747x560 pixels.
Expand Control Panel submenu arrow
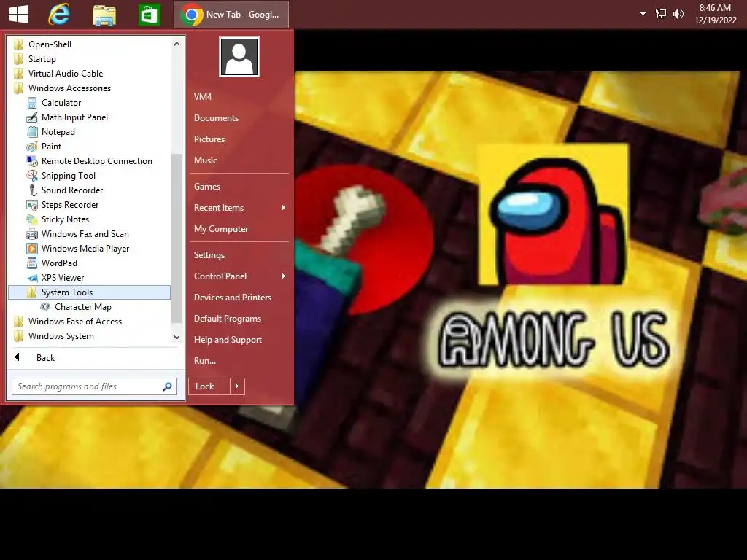coord(284,276)
